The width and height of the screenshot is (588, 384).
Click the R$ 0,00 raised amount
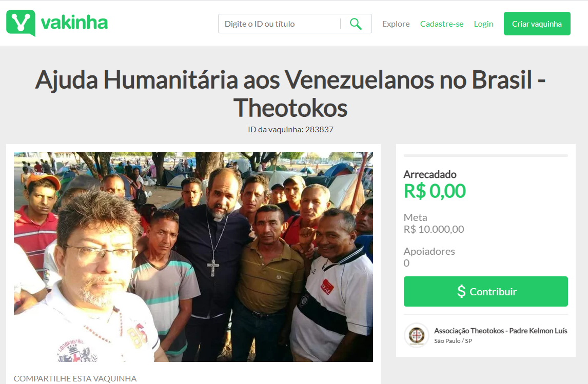point(435,191)
